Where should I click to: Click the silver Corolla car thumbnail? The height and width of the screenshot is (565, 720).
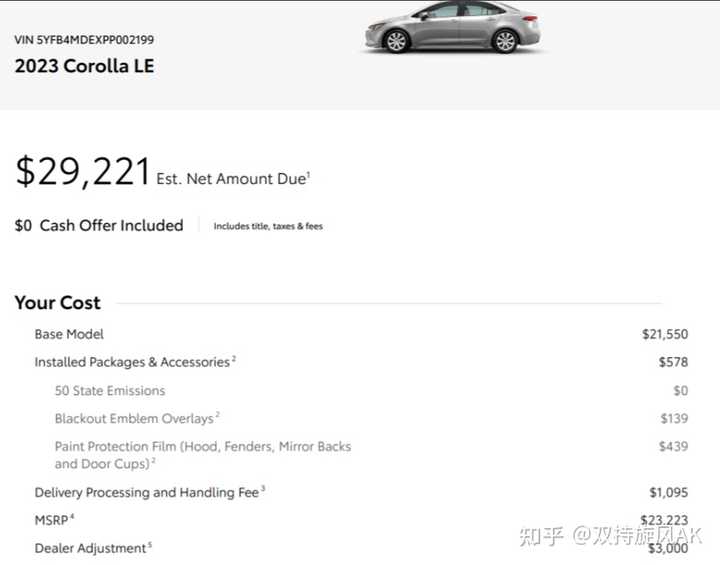(452, 27)
